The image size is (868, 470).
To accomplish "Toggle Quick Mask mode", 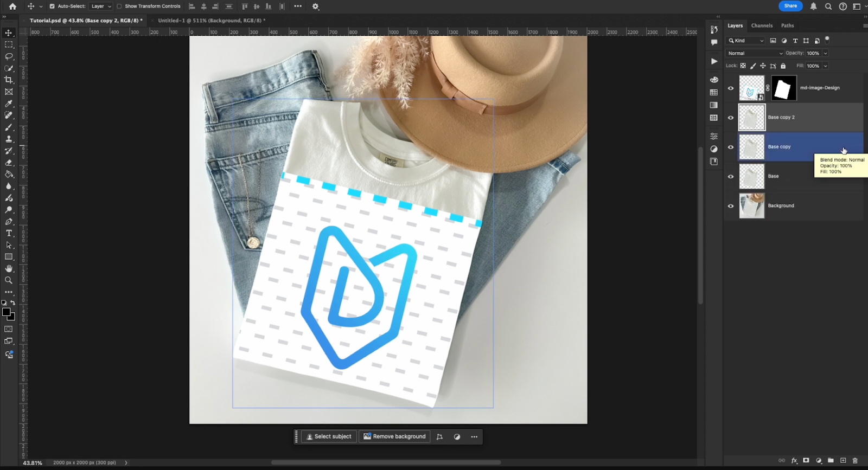I will (9, 329).
